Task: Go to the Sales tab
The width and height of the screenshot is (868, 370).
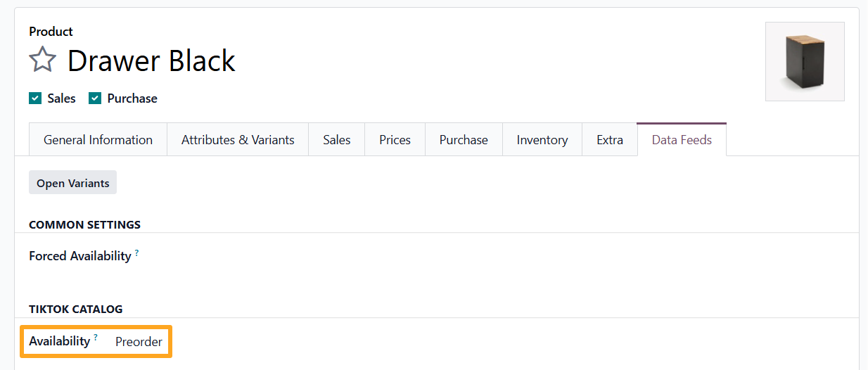Action: [337, 140]
